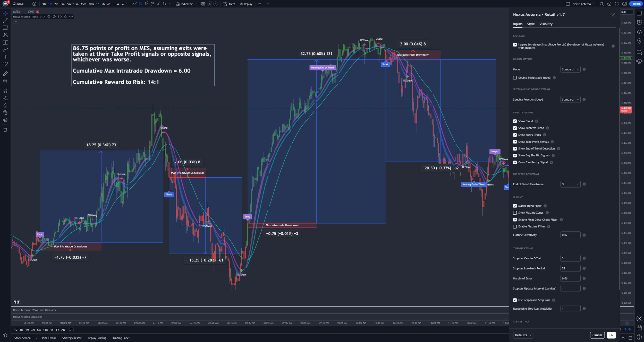
Task: Enable Double Scalp Mode Speed
Action: tap(515, 78)
